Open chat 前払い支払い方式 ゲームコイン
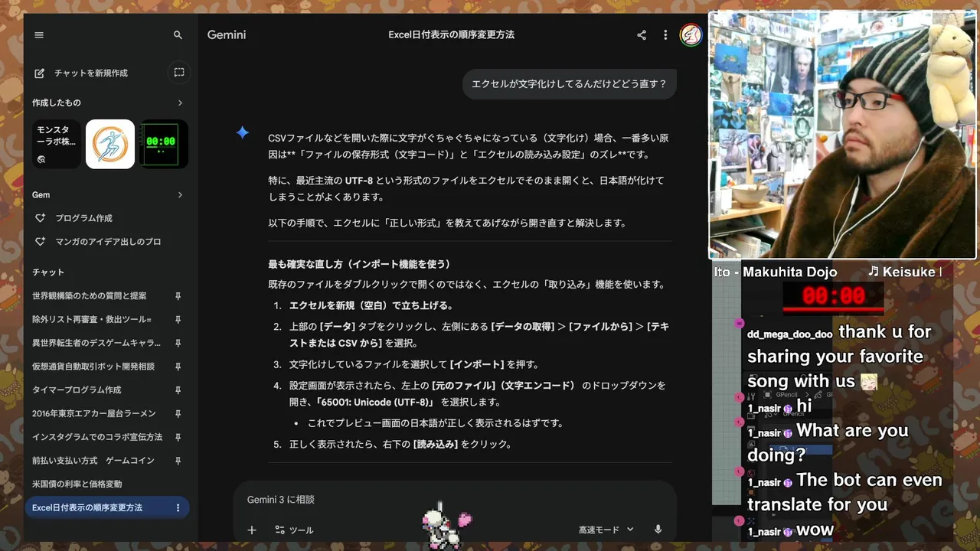The width and height of the screenshot is (980, 551). 93,461
